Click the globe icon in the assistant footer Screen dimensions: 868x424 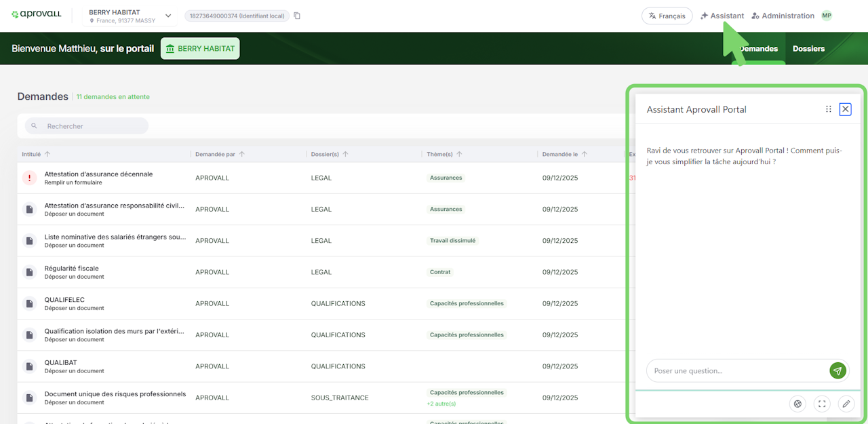797,404
